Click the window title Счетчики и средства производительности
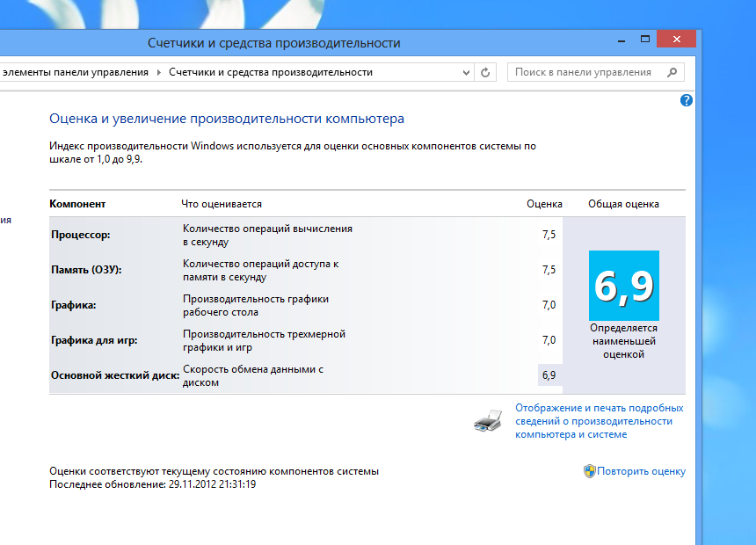Viewport: 756px width, 545px height. tap(274, 43)
